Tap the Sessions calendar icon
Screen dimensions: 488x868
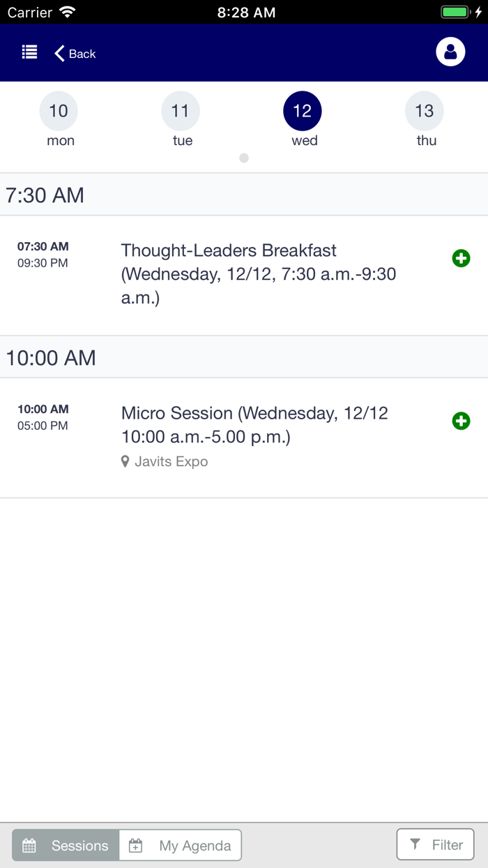(x=29, y=846)
